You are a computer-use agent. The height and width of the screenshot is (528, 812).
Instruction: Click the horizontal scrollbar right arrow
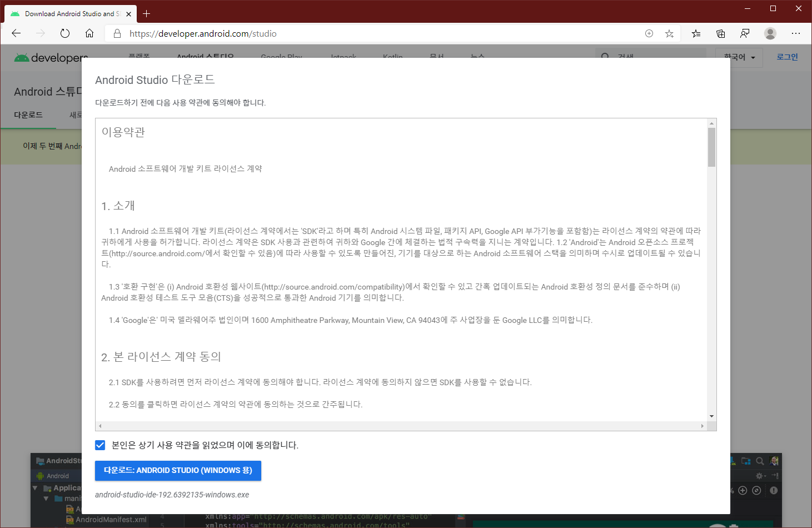tap(703, 426)
